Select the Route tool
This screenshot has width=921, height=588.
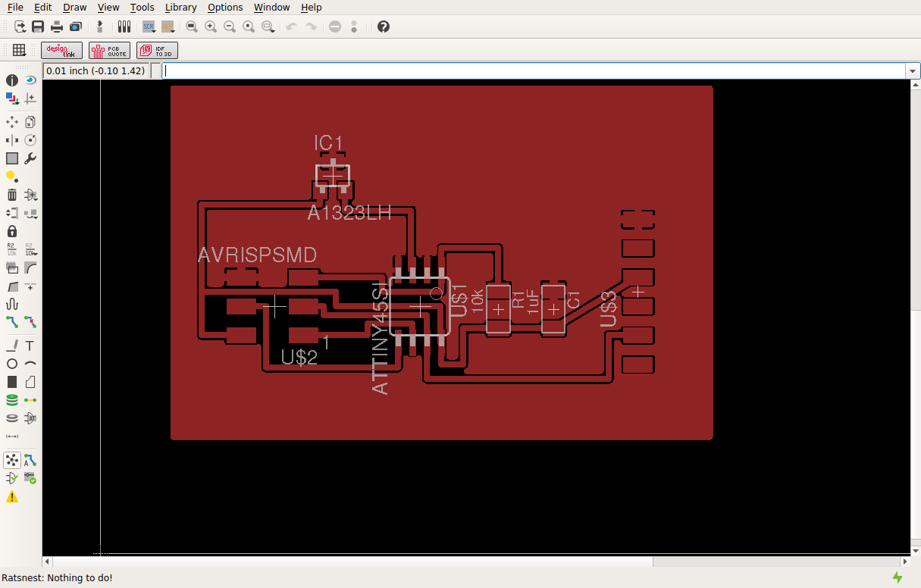(12, 322)
